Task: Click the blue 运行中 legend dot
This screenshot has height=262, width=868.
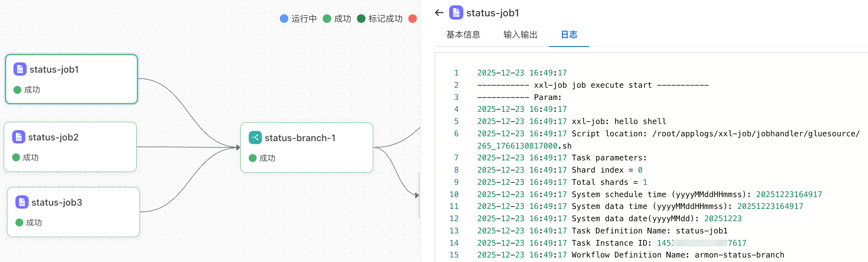Action: [x=284, y=18]
